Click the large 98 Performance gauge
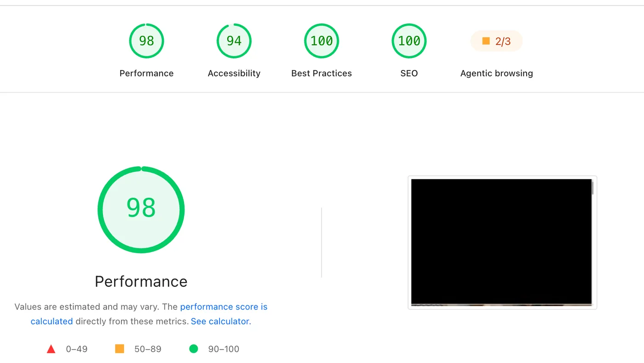The height and width of the screenshot is (363, 644). click(x=141, y=209)
